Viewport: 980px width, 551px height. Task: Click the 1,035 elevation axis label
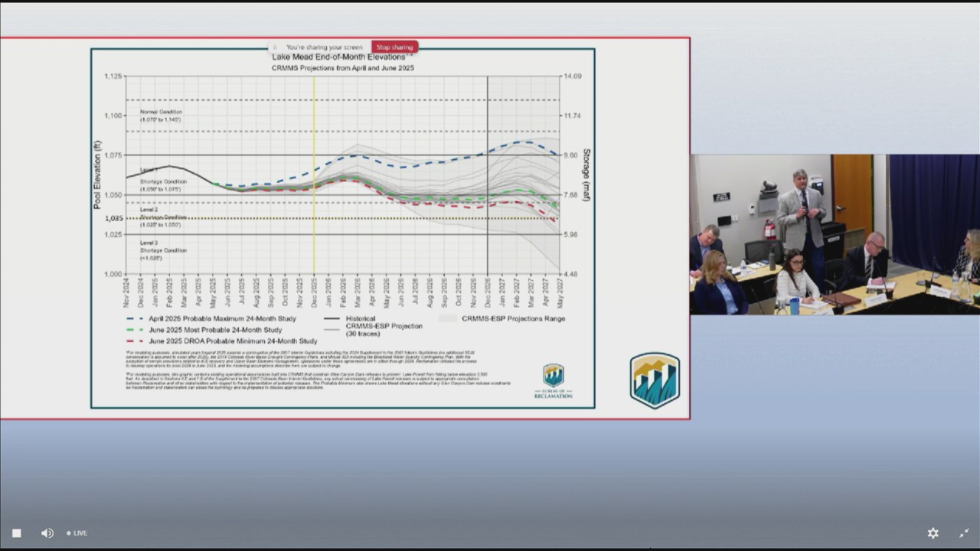113,219
